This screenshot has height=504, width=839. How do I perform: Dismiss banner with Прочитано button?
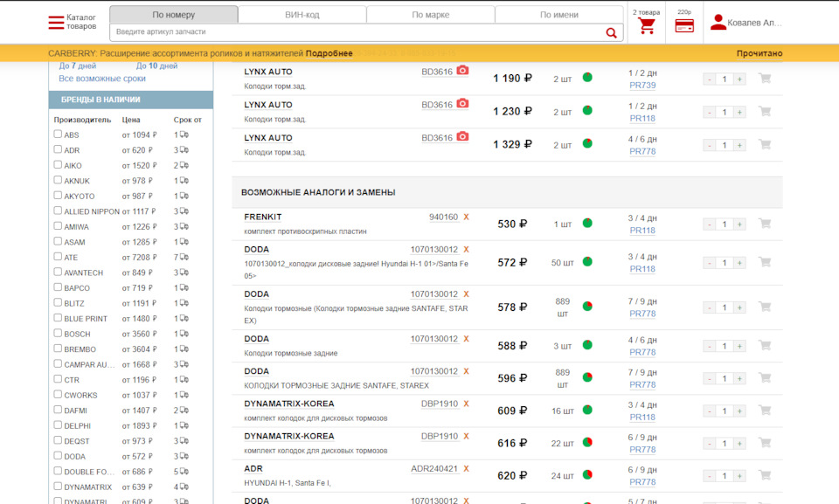[x=759, y=53]
